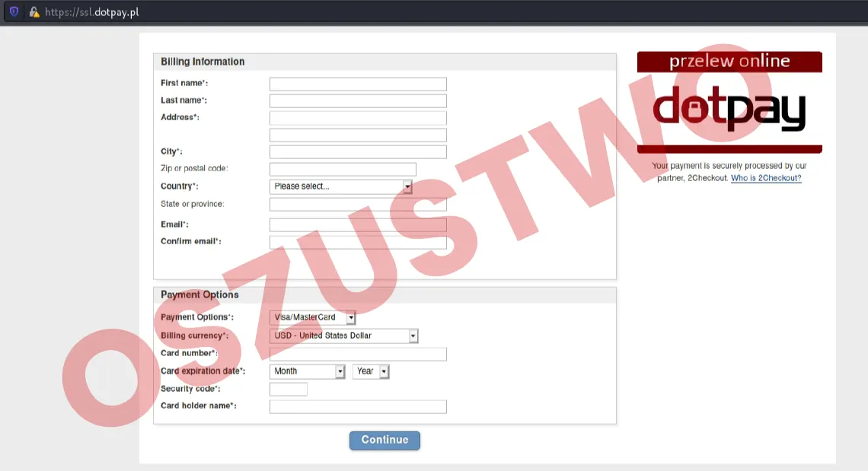The image size is (868, 471).
Task: Click the ssl.dotpay.pl URL text
Action: [92, 11]
